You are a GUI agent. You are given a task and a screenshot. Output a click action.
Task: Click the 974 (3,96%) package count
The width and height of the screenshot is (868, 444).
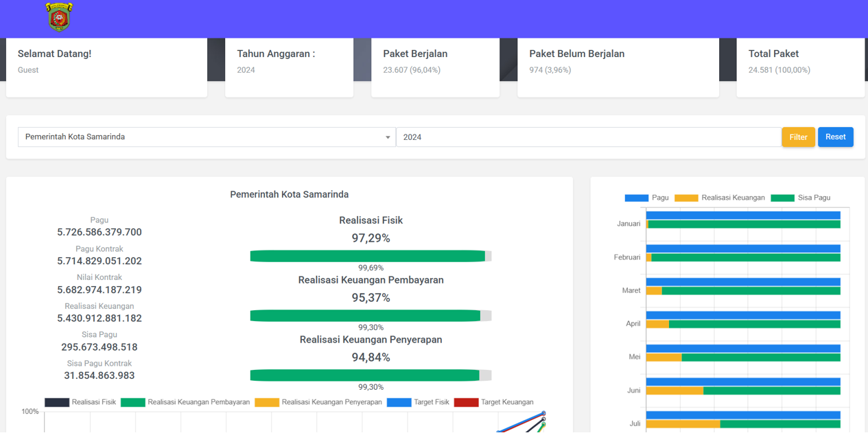[550, 70]
